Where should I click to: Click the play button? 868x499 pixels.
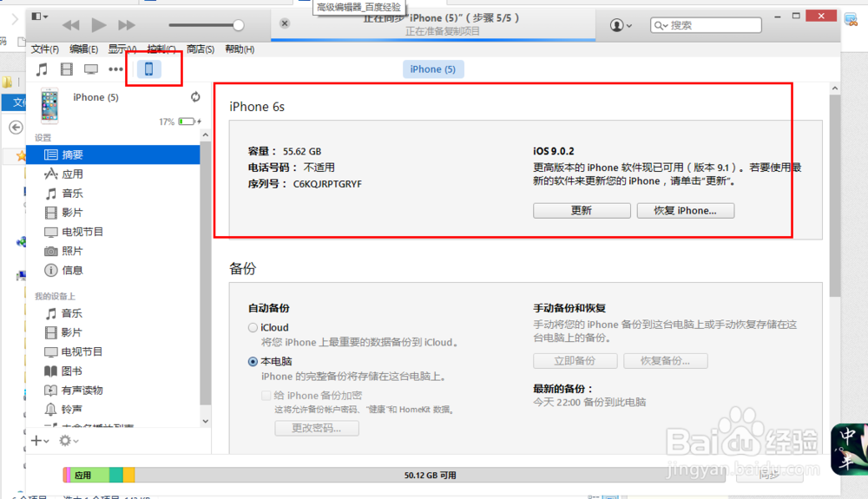99,25
